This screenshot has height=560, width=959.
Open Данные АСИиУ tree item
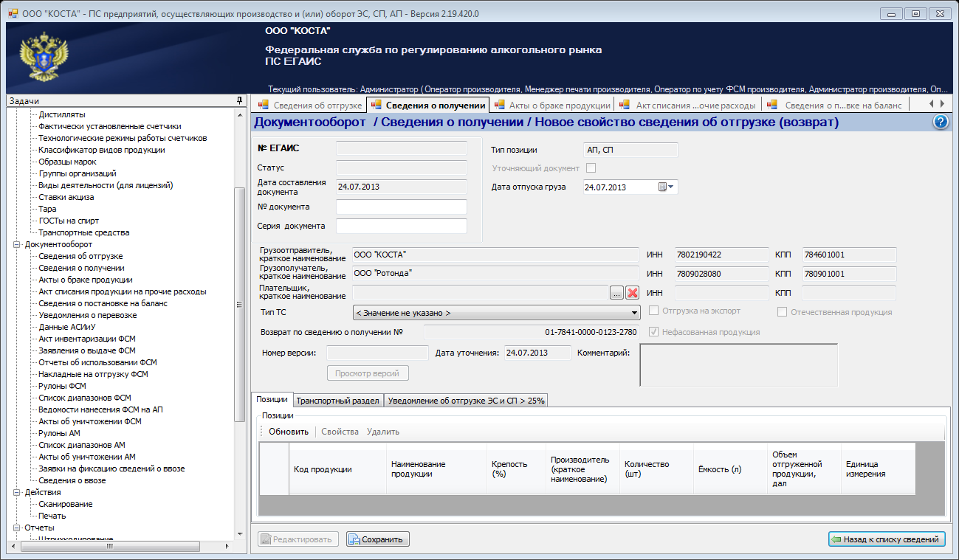point(67,327)
